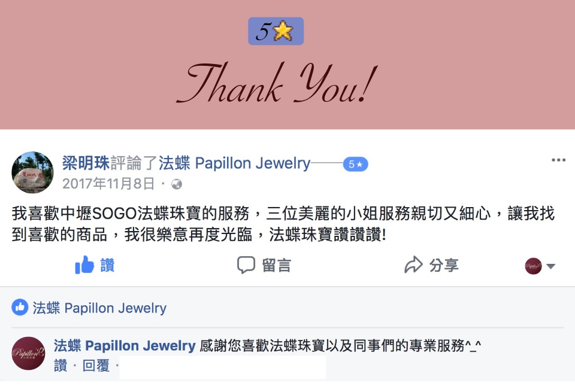Click the commenter name 法蝶 Papillon Jewelry
This screenshot has width=575, height=392.
[x=125, y=345]
